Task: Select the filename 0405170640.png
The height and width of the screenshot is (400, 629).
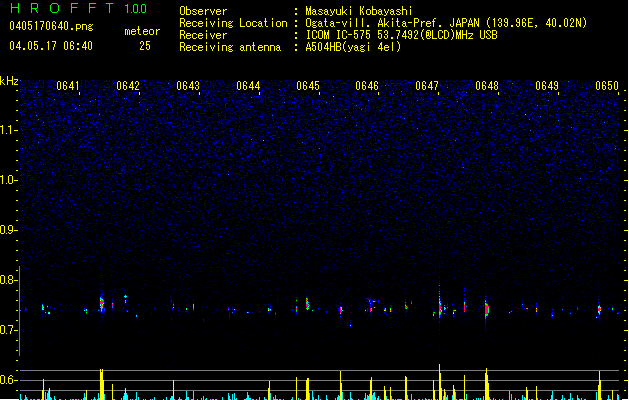Action: tap(51, 26)
